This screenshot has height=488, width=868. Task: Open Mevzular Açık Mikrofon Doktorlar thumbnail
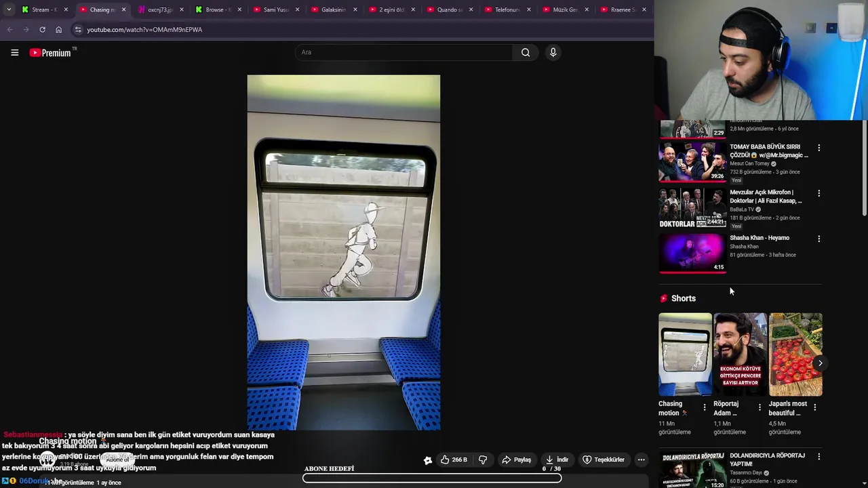(x=692, y=207)
